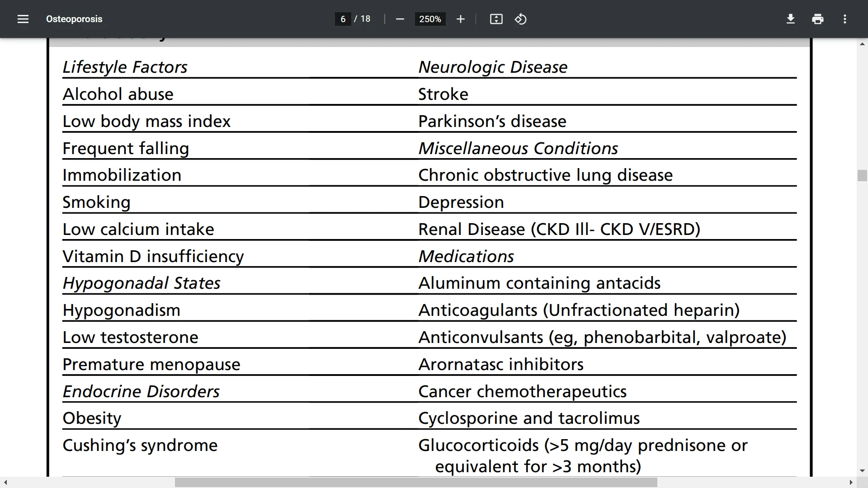Click the vertical scrollbar up arrow
The height and width of the screenshot is (488, 868).
coord(862,44)
